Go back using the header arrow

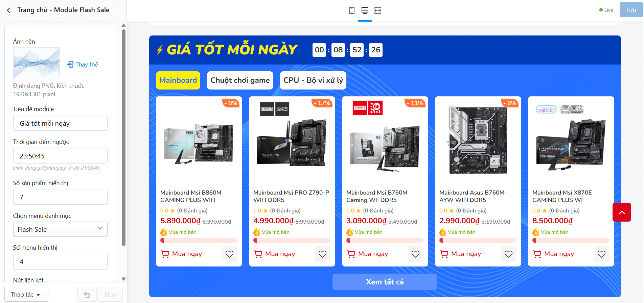pyautogui.click(x=8, y=10)
